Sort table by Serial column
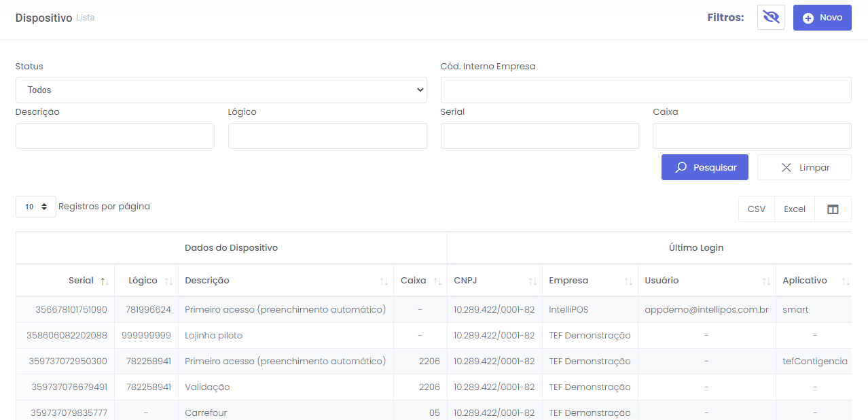868x420 pixels. pos(105,281)
